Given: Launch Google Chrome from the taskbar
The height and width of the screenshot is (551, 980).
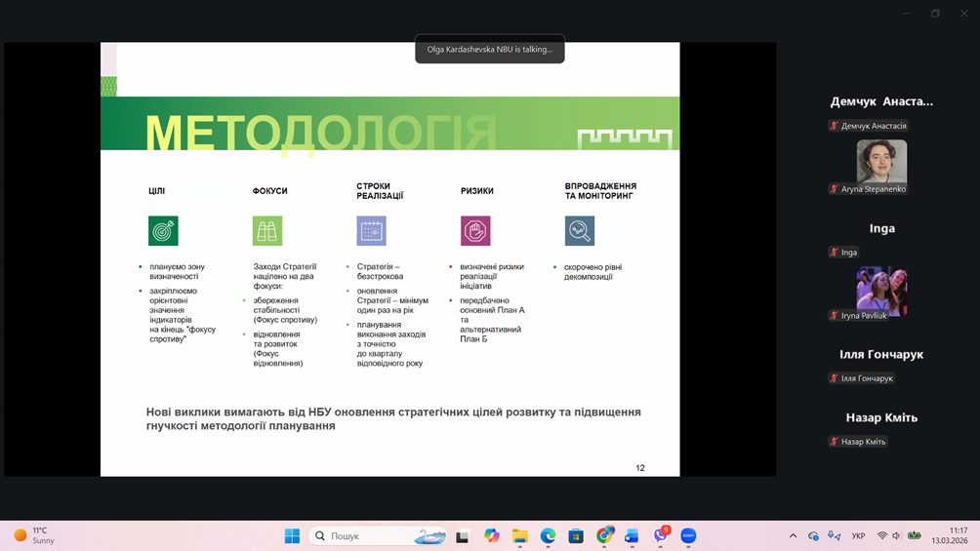Looking at the screenshot, I should (x=604, y=535).
